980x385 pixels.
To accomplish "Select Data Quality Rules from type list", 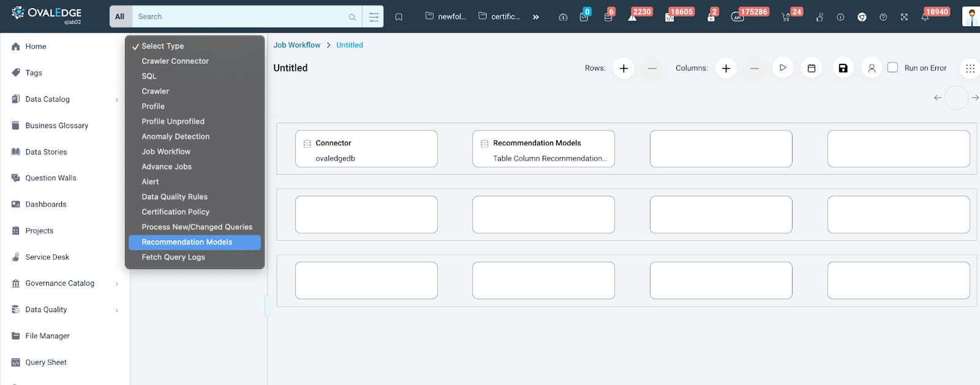I will (x=195, y=197).
